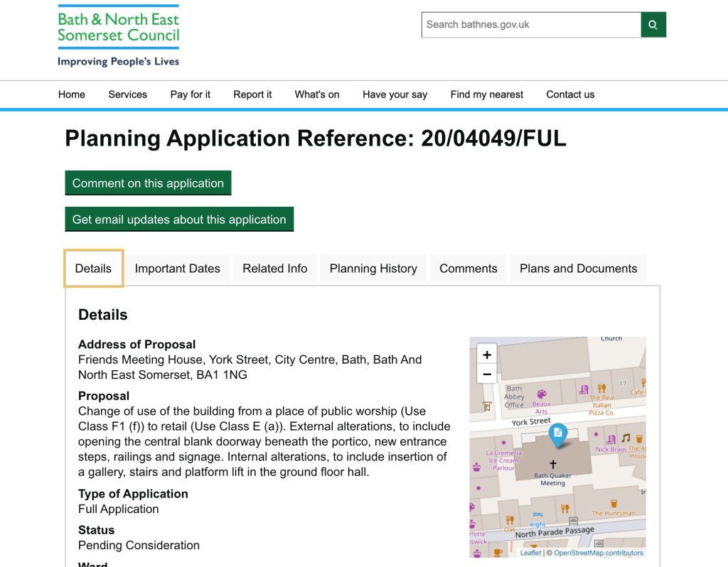This screenshot has width=728, height=567.
Task: Open the Comments tab
Action: pyautogui.click(x=468, y=269)
